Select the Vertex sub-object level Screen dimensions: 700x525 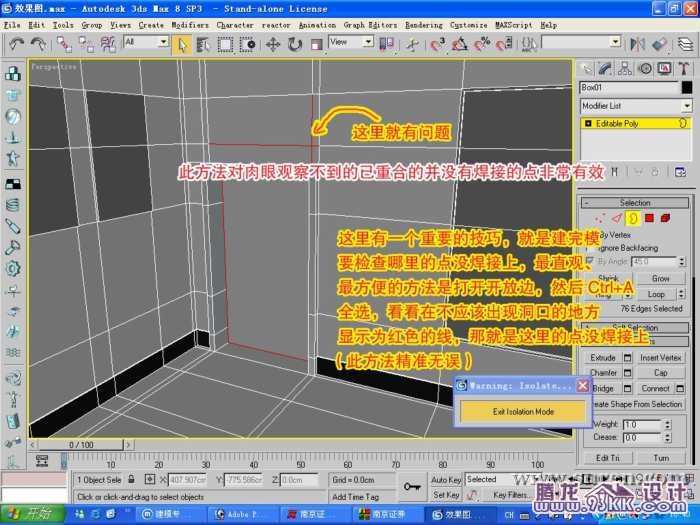600,218
